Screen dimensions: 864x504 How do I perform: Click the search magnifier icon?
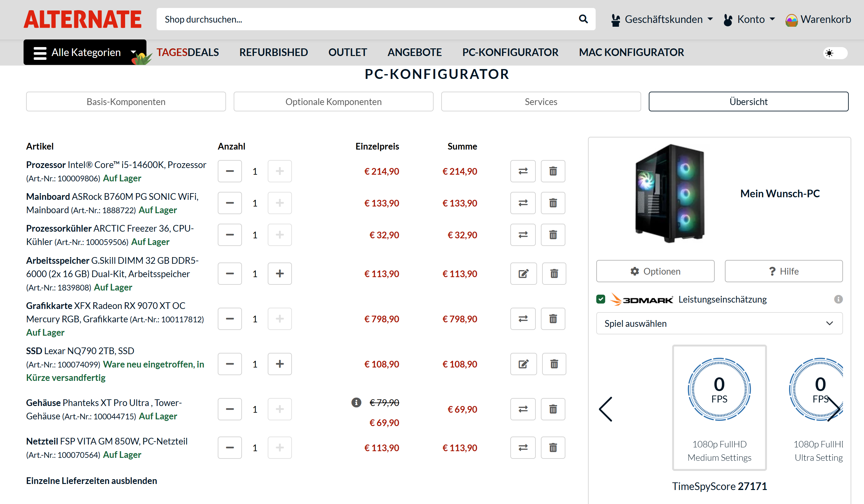pos(583,19)
